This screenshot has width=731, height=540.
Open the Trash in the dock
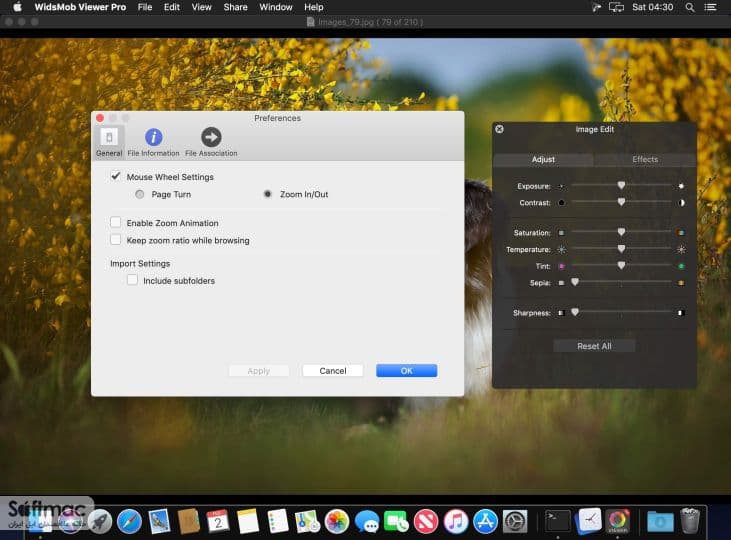point(690,520)
